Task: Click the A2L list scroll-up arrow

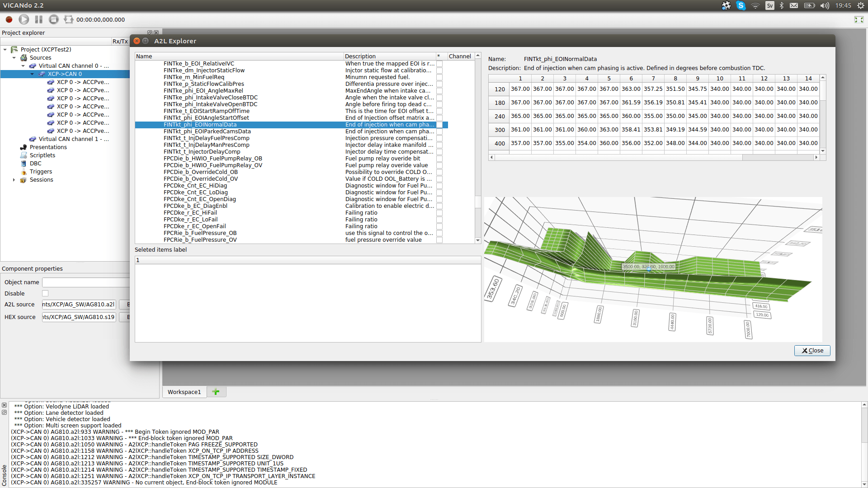Action: click(x=478, y=56)
